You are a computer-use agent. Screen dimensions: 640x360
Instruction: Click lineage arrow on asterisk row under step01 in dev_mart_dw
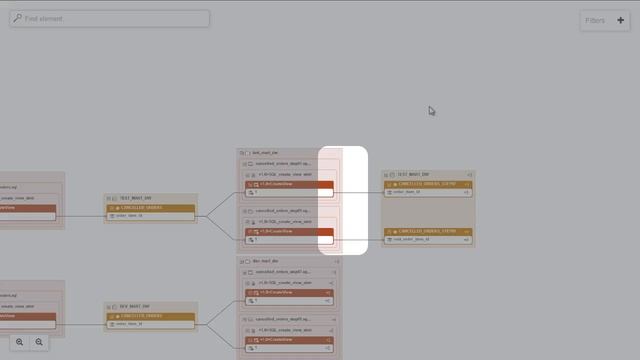(x=328, y=301)
